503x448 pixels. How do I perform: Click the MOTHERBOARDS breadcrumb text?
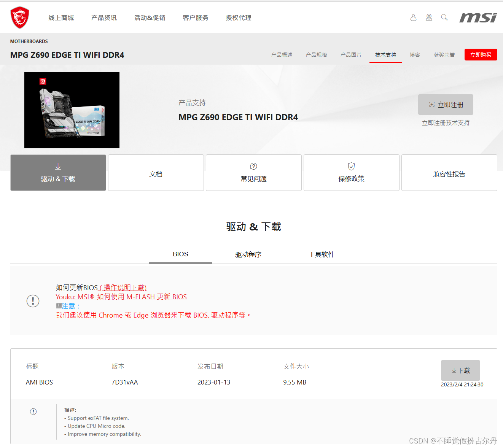click(x=29, y=41)
